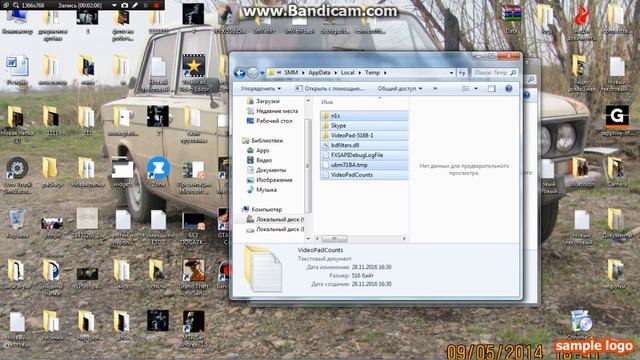
Task: Click the 516 байт size value
Action: click(363, 276)
